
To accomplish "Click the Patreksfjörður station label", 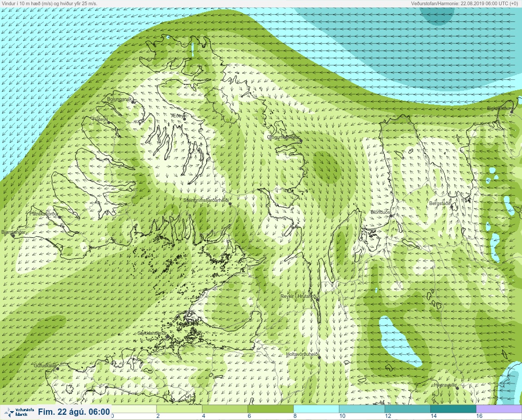I will tap(44, 214).
